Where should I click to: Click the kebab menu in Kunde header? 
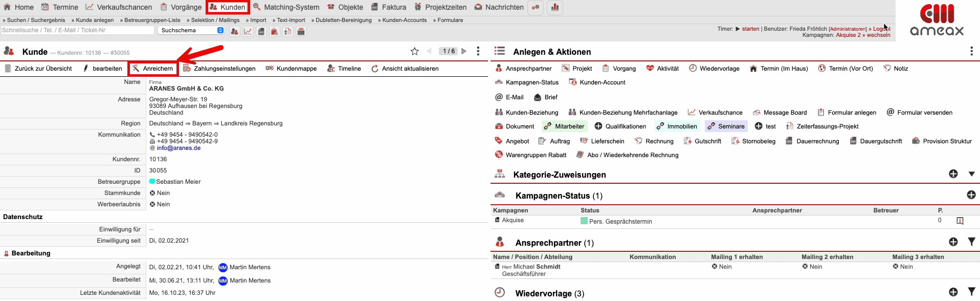pos(478,51)
